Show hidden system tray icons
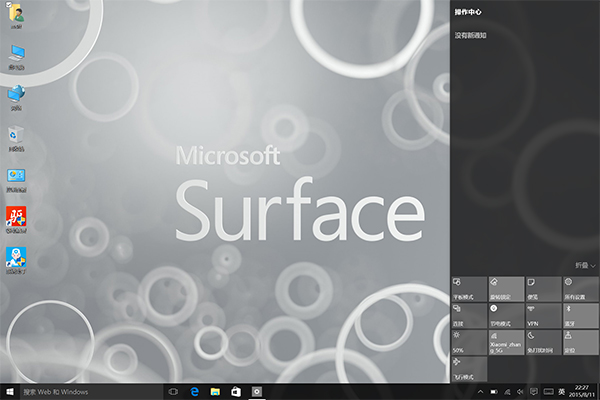Image resolution: width=600 pixels, height=400 pixels. click(481, 392)
